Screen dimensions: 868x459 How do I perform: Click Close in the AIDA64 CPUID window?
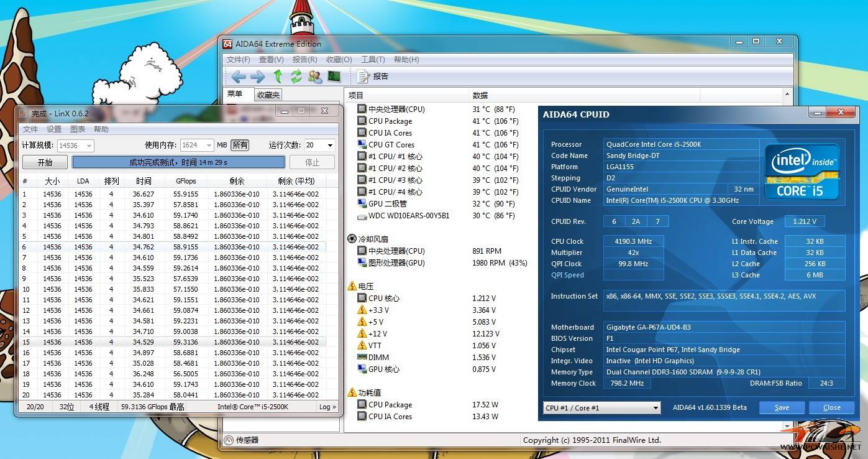pyautogui.click(x=831, y=408)
